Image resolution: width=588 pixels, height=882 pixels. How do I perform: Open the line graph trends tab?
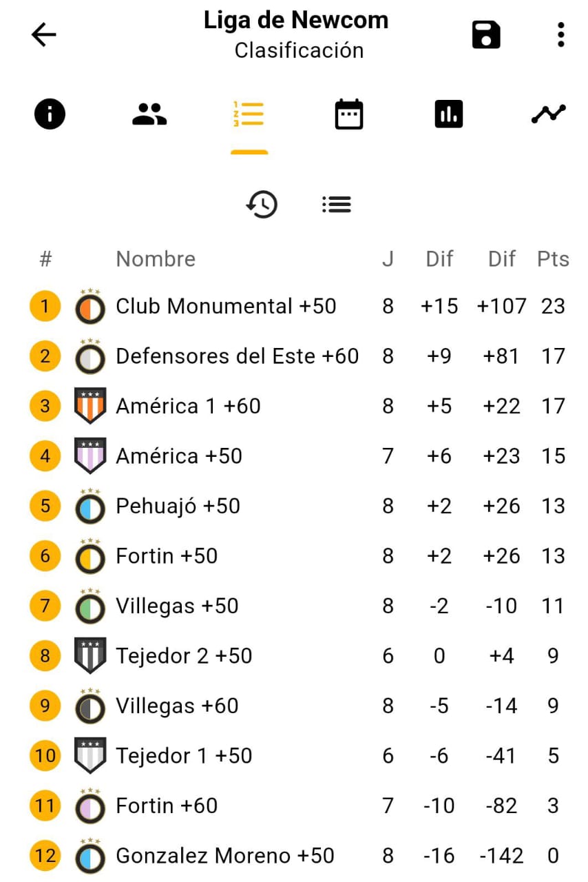pyautogui.click(x=548, y=114)
